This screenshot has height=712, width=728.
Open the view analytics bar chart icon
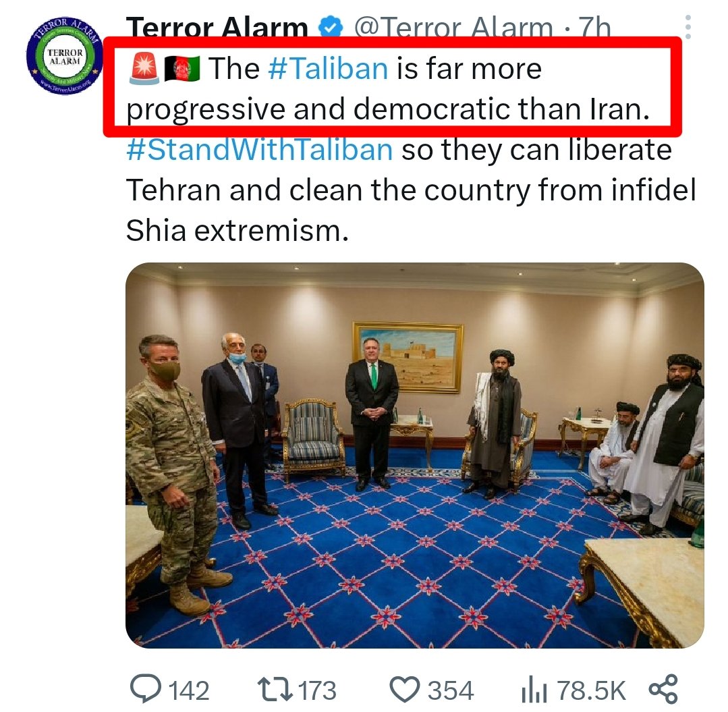coord(534,689)
